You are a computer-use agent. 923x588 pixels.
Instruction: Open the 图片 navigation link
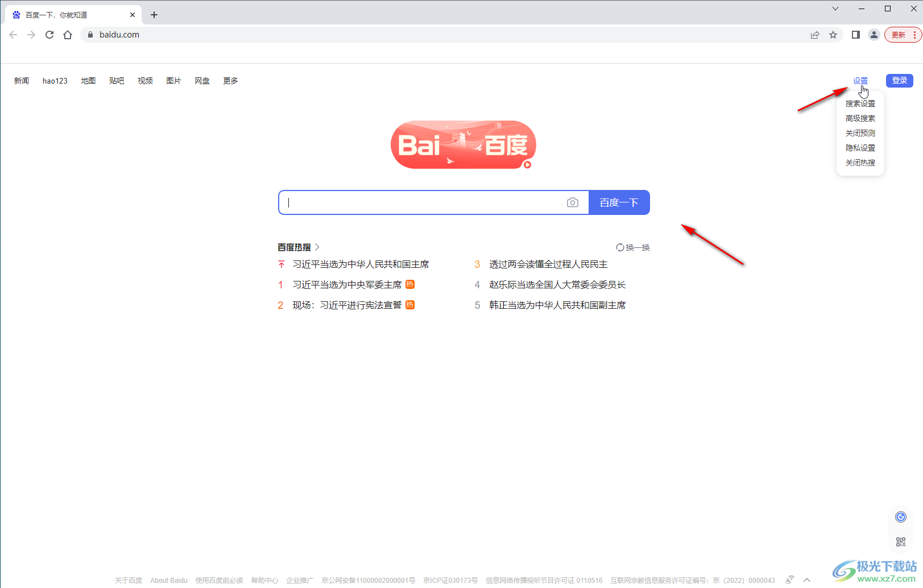coord(173,81)
